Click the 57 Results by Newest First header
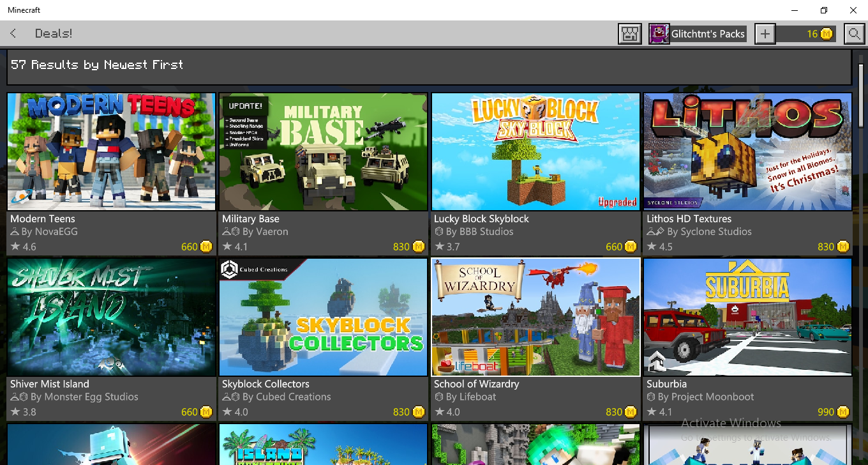The image size is (868, 465). (97, 65)
